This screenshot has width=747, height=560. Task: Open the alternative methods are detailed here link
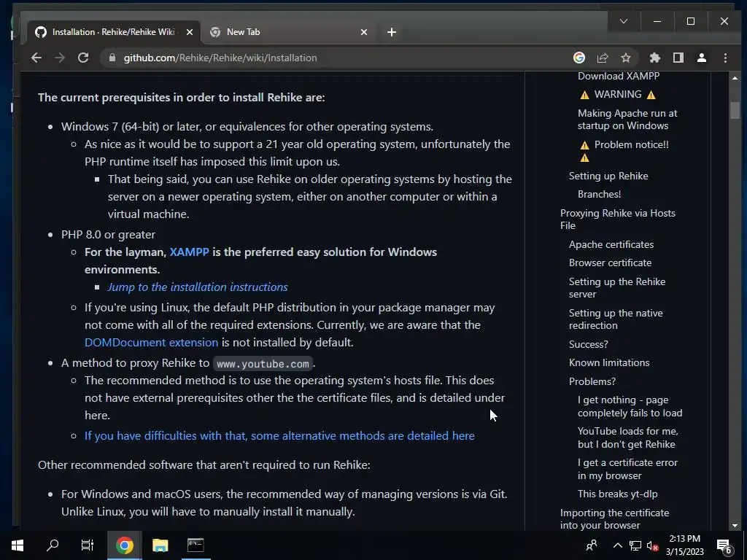point(279,436)
